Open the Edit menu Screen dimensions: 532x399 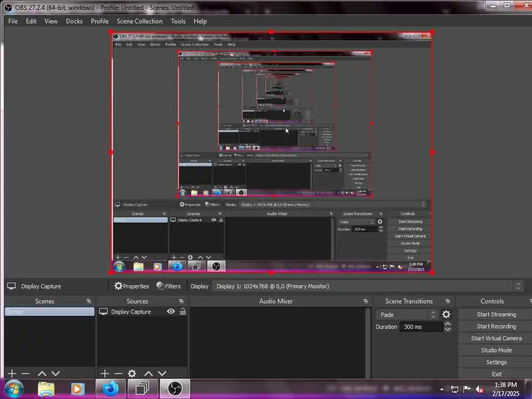click(x=31, y=21)
